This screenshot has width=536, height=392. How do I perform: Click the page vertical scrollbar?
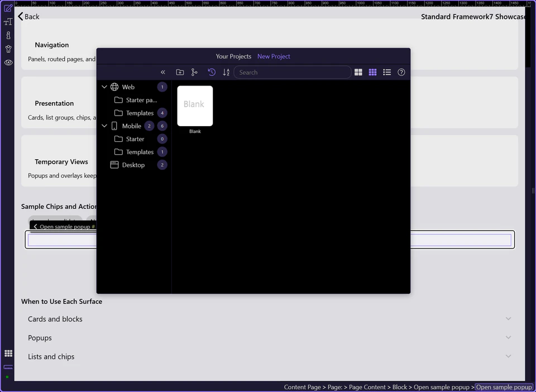pos(529,37)
